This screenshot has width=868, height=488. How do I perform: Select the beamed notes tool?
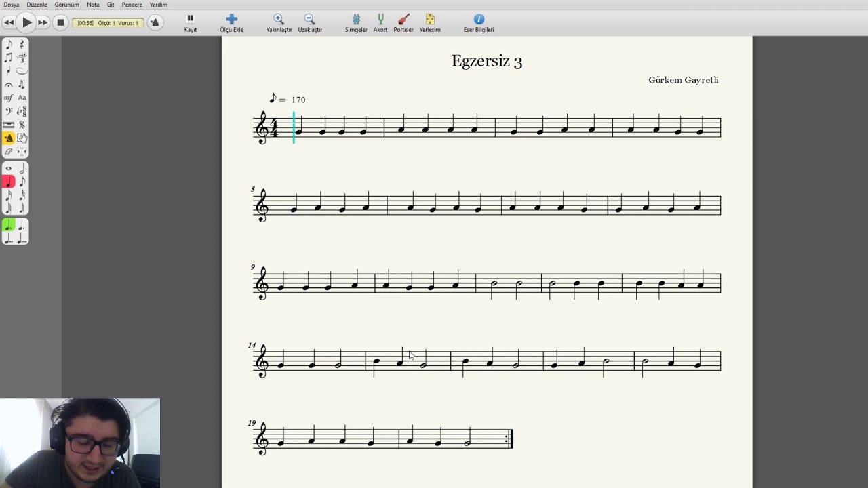click(9, 58)
